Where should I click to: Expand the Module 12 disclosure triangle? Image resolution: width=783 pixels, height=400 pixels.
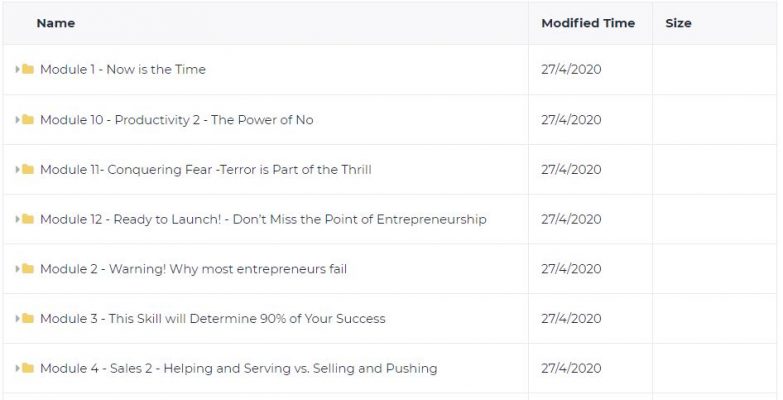point(17,219)
